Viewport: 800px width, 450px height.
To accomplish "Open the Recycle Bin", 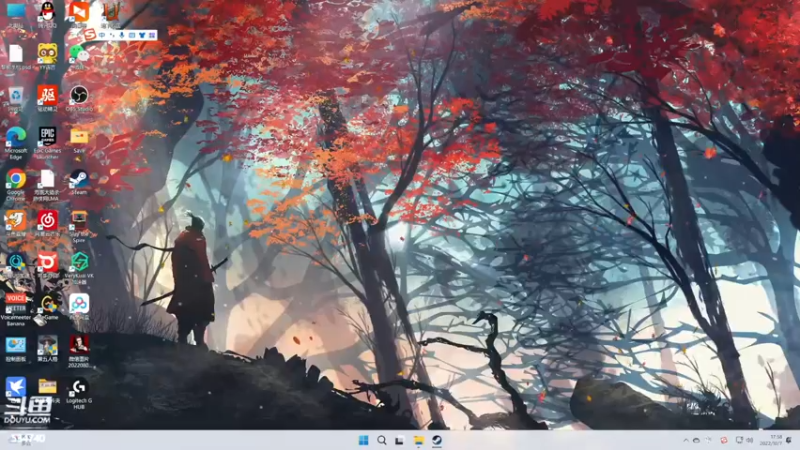I will [16, 98].
